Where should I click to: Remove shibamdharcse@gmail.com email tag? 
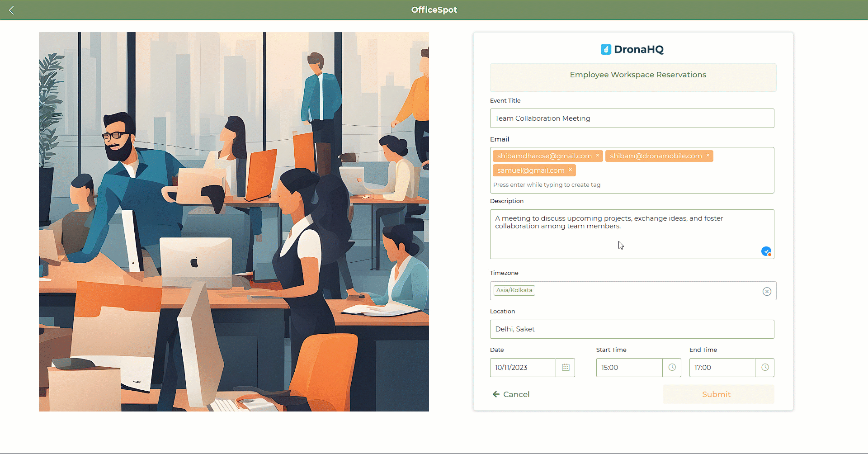597,156
